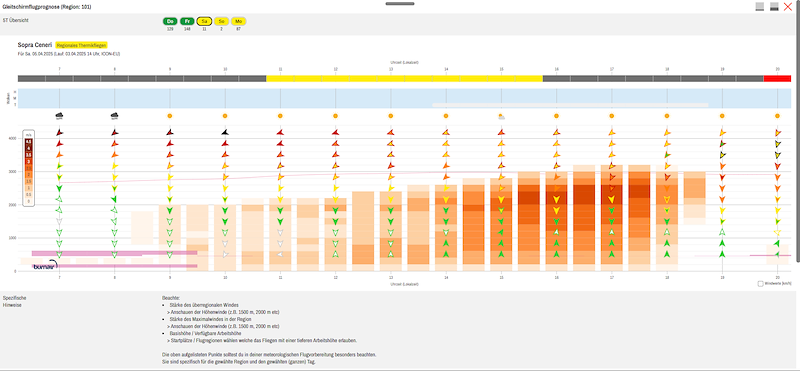The width and height of the screenshot is (800, 371).
Task: Switch to the Fr forecast day
Action: tap(187, 21)
